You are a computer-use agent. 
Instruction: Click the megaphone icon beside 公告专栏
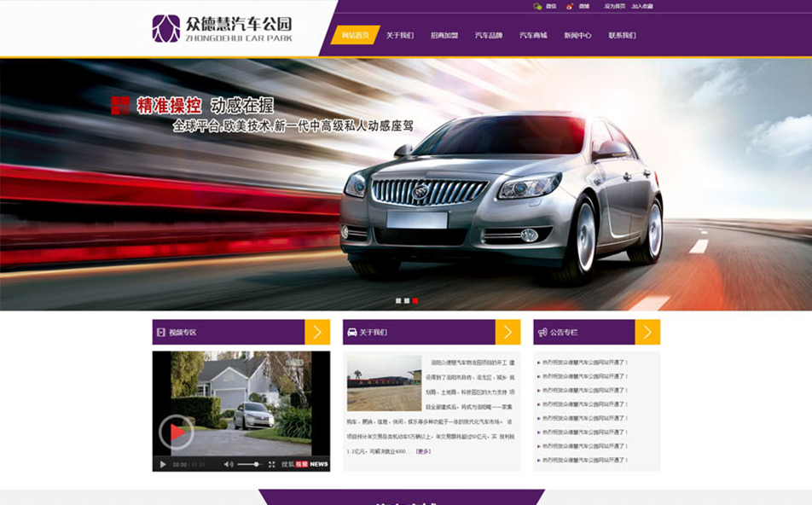coord(542,331)
